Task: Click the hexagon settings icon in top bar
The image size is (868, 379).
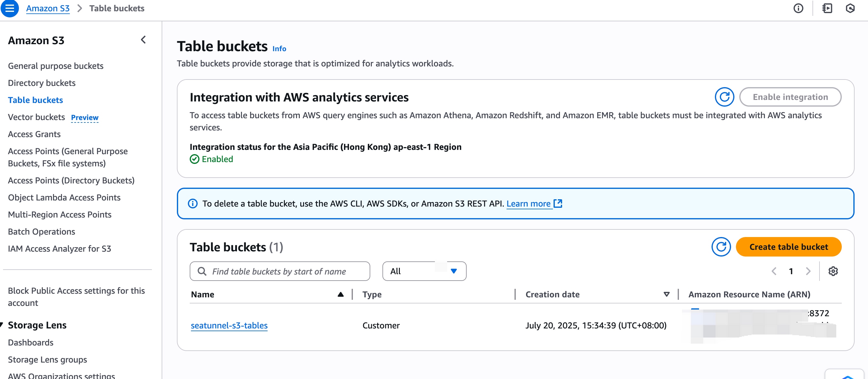Action: 850,9
